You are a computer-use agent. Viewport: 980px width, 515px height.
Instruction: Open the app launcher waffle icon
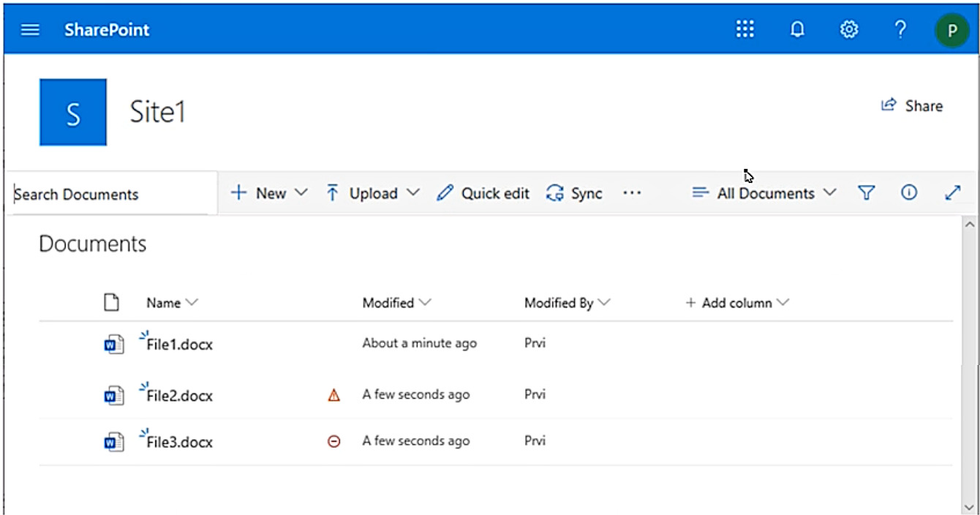[x=745, y=29]
